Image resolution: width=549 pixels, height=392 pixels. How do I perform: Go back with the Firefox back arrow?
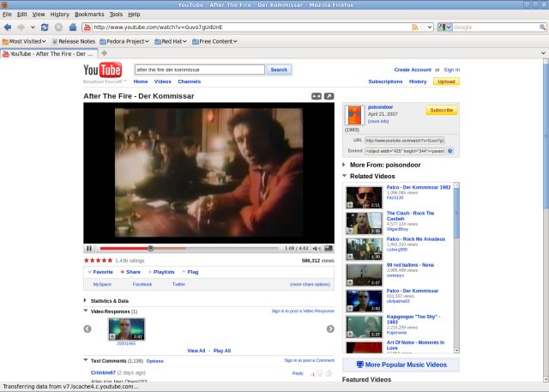tap(8, 27)
